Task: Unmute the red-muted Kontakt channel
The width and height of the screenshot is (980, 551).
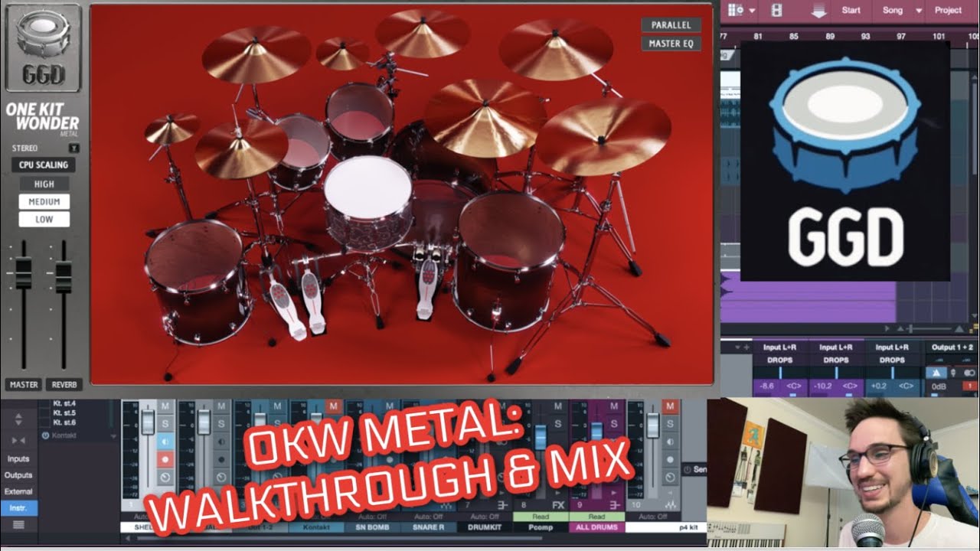Action: (x=333, y=406)
